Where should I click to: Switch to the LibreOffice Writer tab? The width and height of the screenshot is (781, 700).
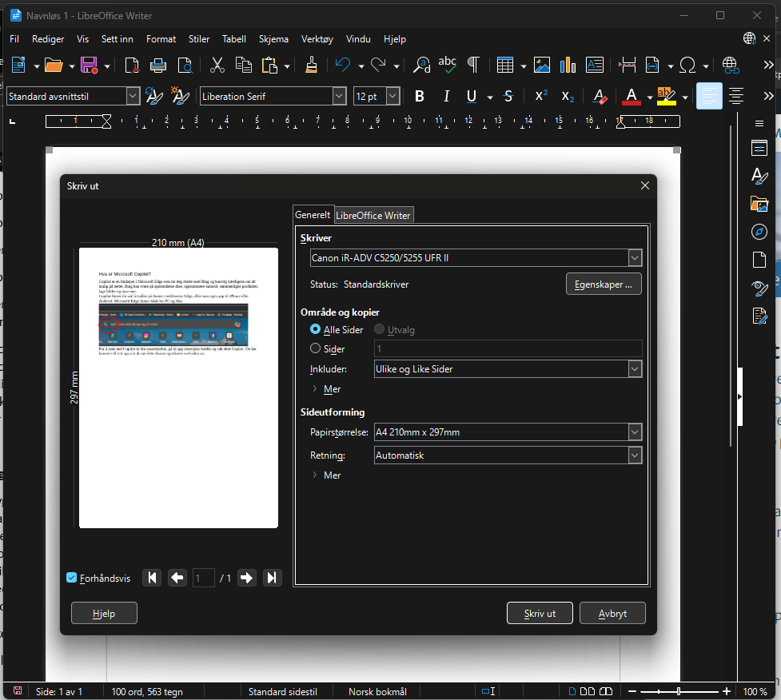point(373,214)
